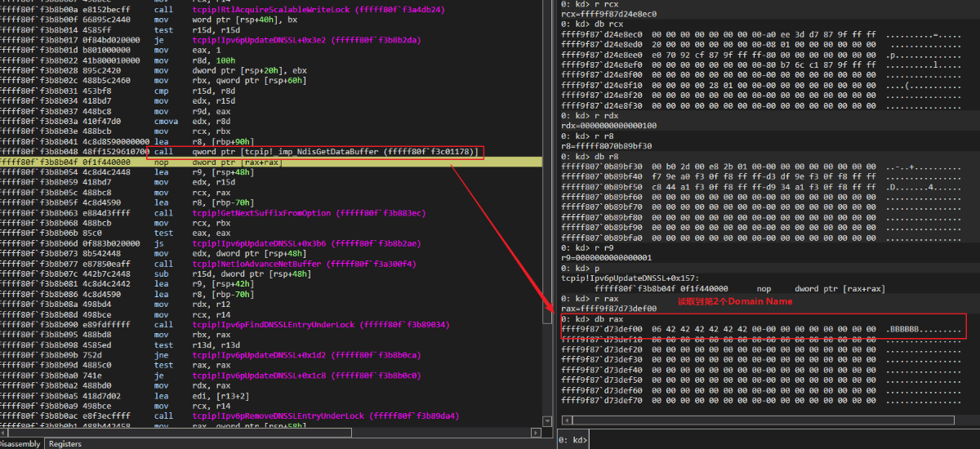Click the 'db r8' command line

[x=590, y=156]
